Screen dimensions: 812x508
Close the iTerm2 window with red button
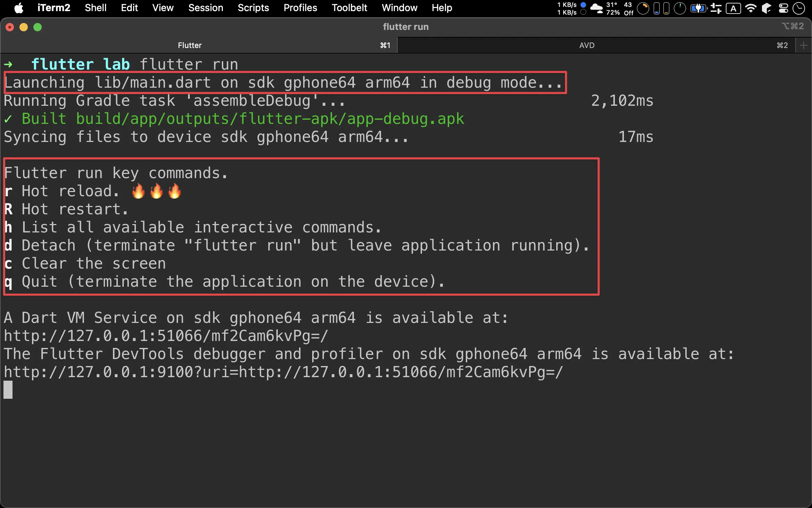(x=10, y=27)
